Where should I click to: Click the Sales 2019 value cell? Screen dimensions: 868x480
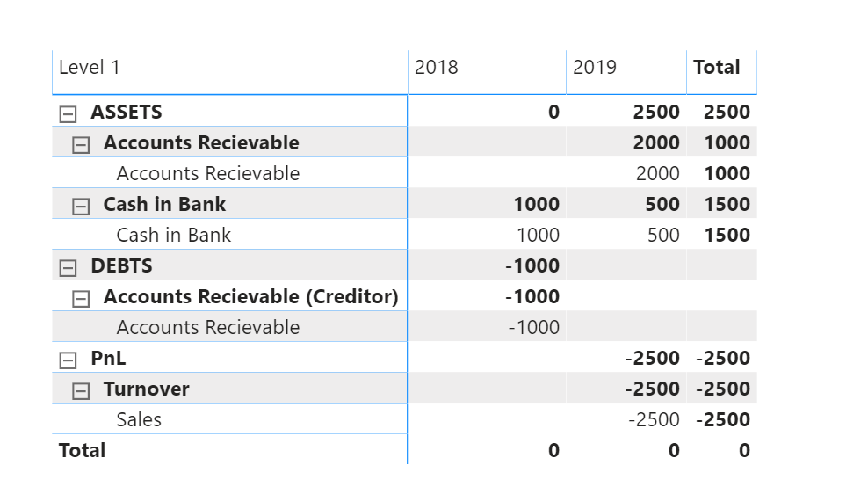coord(654,419)
